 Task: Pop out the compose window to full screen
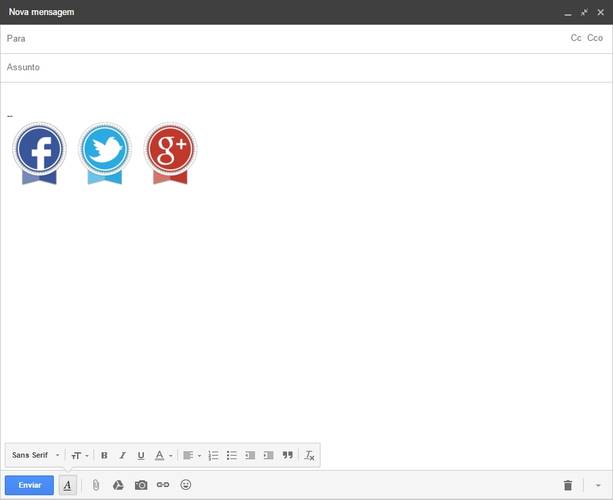tap(584, 13)
